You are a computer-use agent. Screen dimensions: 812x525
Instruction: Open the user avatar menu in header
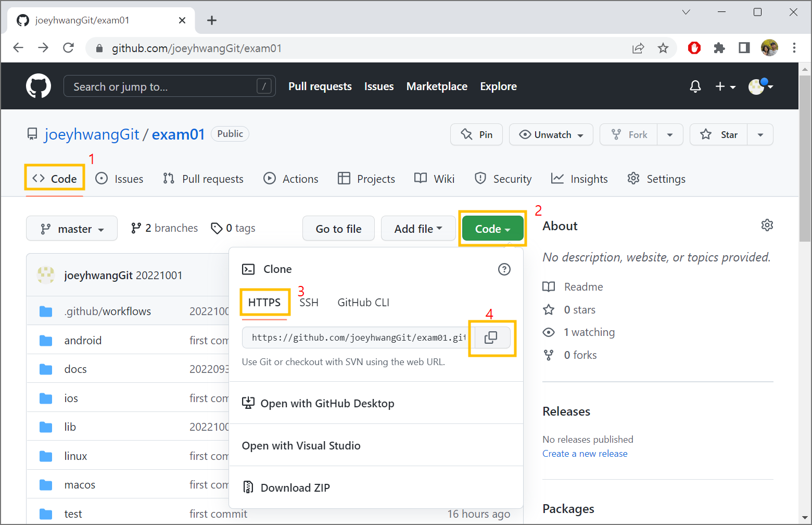(760, 86)
